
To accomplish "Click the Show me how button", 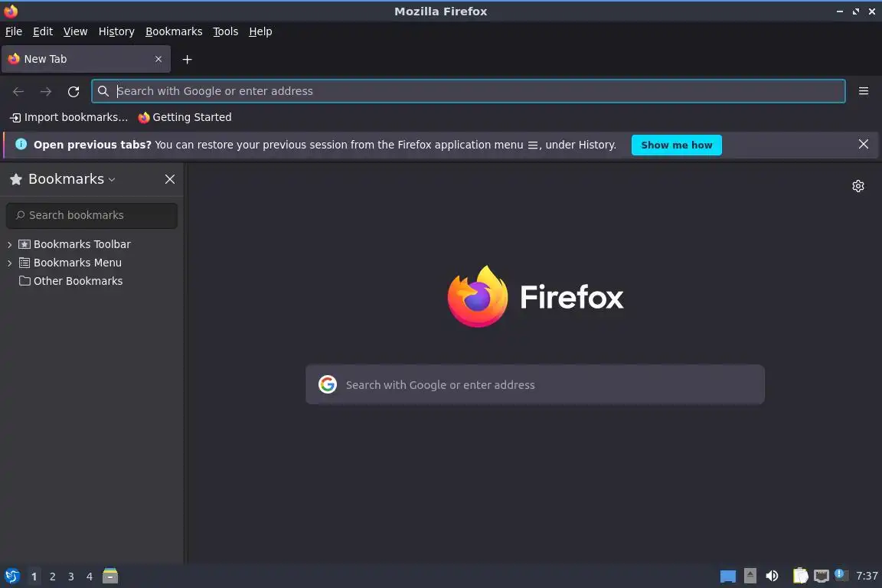I will [676, 145].
